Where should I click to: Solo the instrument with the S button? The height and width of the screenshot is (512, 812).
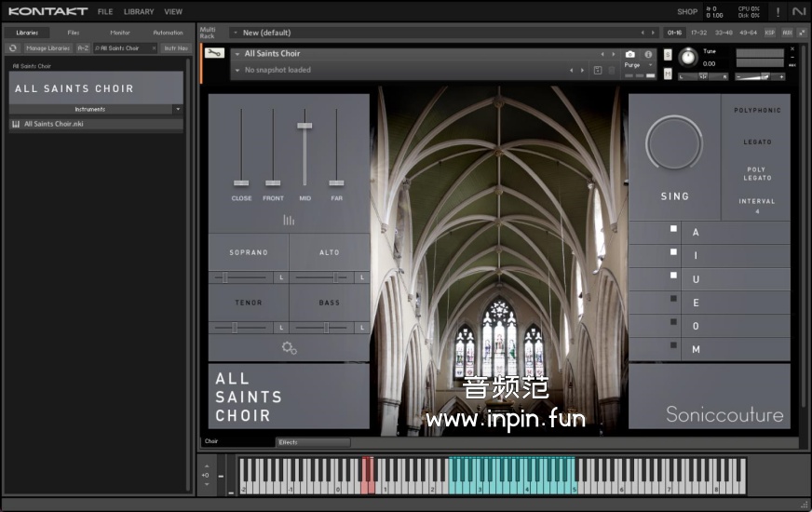tap(668, 54)
